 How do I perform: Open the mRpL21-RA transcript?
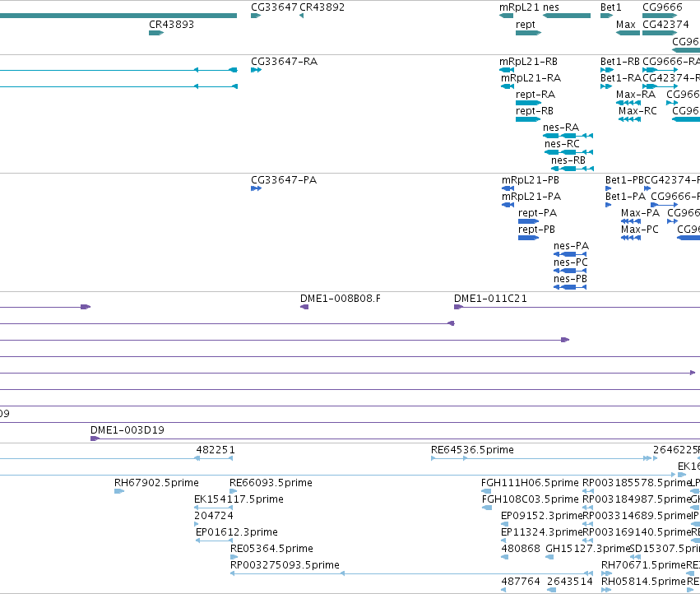(x=508, y=86)
